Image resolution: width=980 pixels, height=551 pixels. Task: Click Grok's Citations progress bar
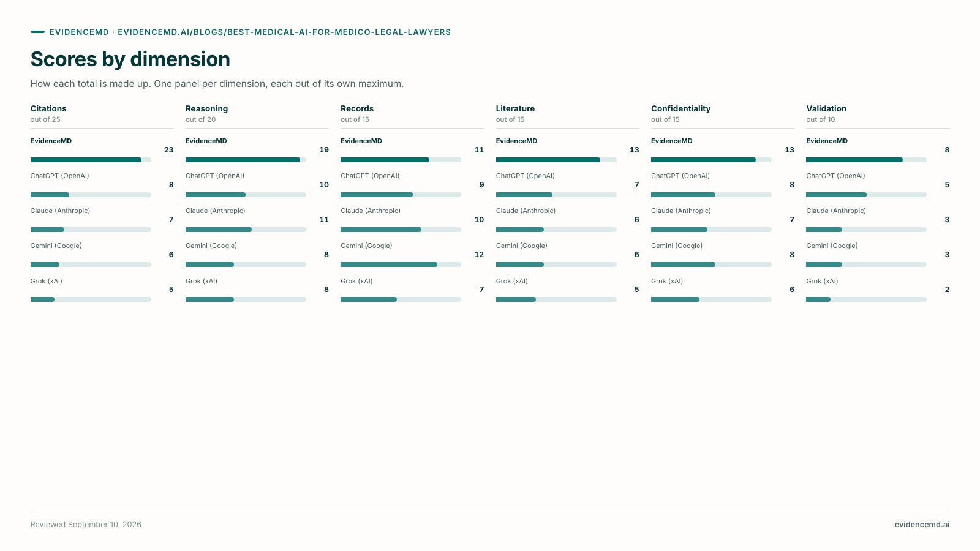point(91,299)
